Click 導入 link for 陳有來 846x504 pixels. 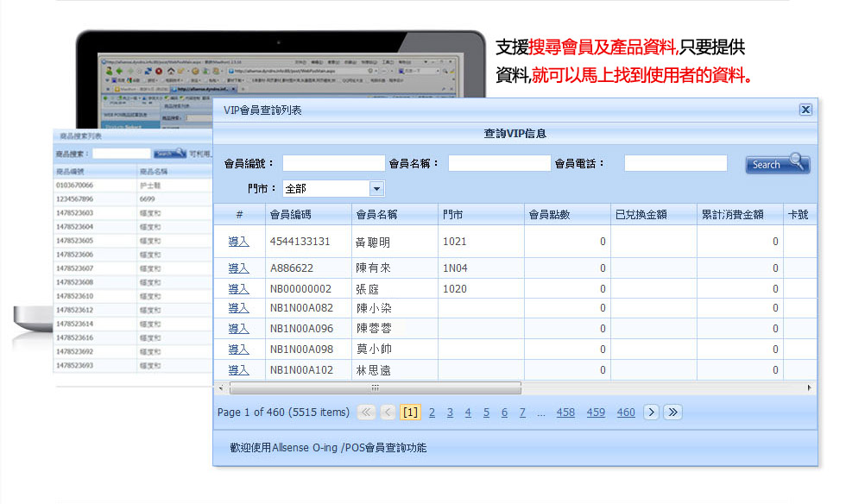238,268
